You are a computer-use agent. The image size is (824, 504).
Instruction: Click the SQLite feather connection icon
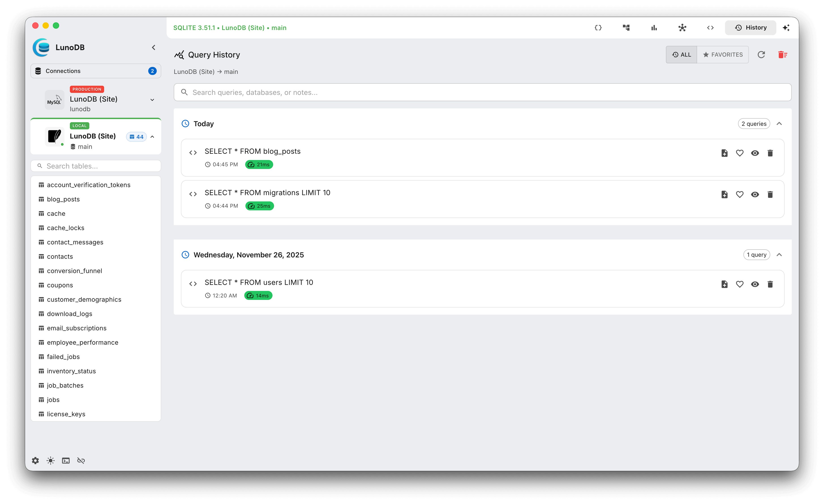54,137
